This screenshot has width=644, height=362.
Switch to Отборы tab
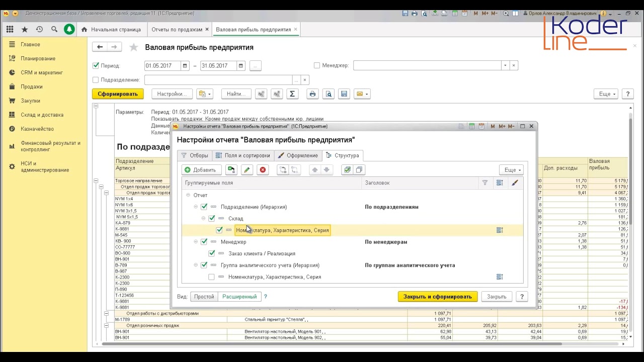194,155
